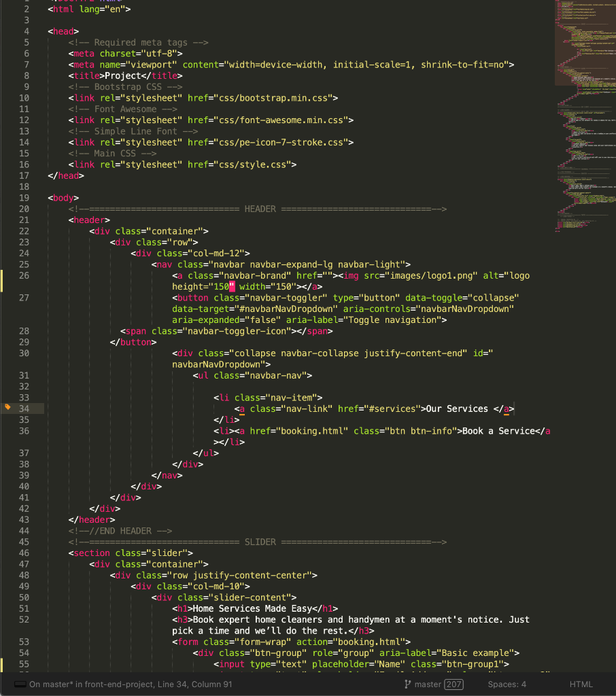616x696 pixels.
Task: Click the bookmark marker on line 34
Action: click(7, 407)
